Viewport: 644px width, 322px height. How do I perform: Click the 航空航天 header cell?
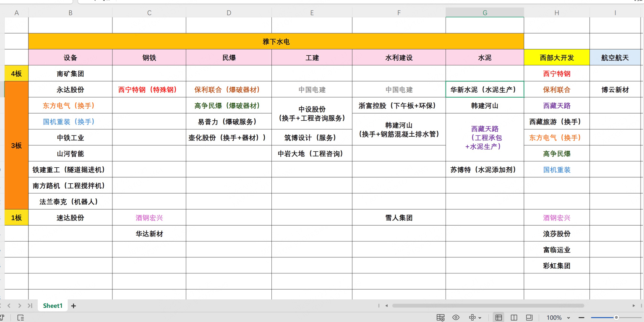pos(615,57)
